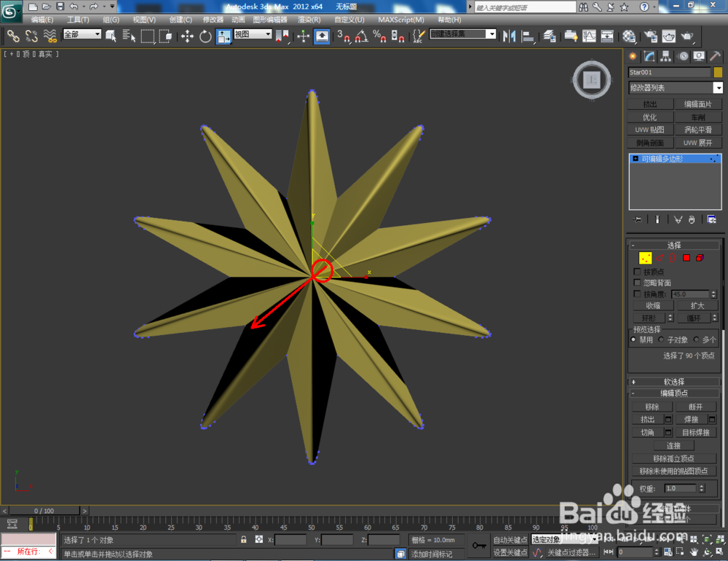Open the 渲染(R) menu
The height and width of the screenshot is (561, 728).
pyautogui.click(x=309, y=20)
